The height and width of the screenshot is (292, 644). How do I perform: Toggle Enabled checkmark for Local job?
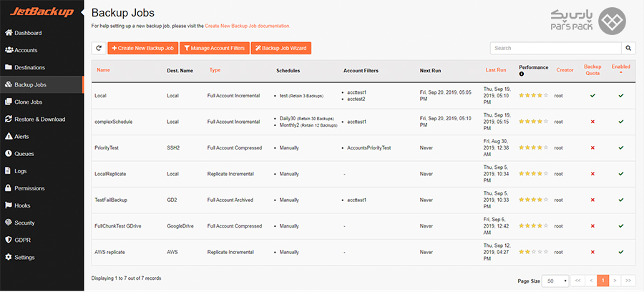(x=621, y=95)
